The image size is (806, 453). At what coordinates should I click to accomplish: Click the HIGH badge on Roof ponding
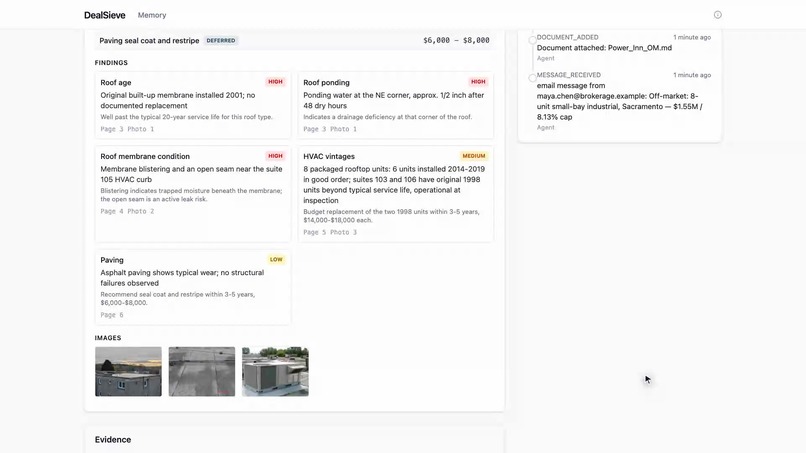click(x=478, y=82)
